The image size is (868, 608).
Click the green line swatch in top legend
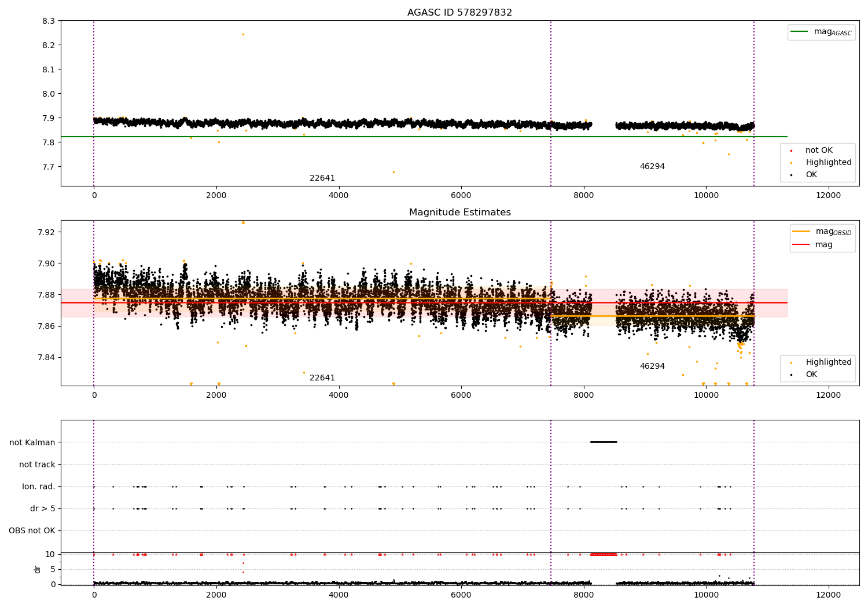800,32
